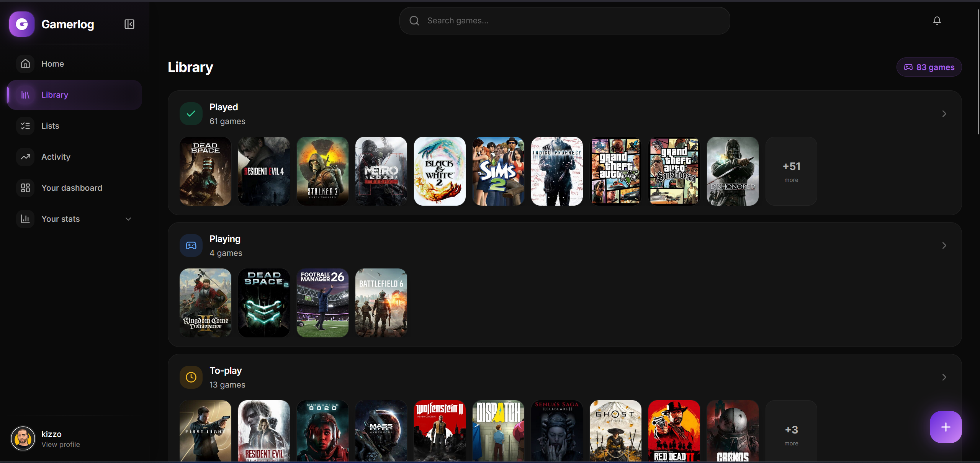This screenshot has width=980, height=463.
Task: Select Library in the navigation menu
Action: click(54, 95)
